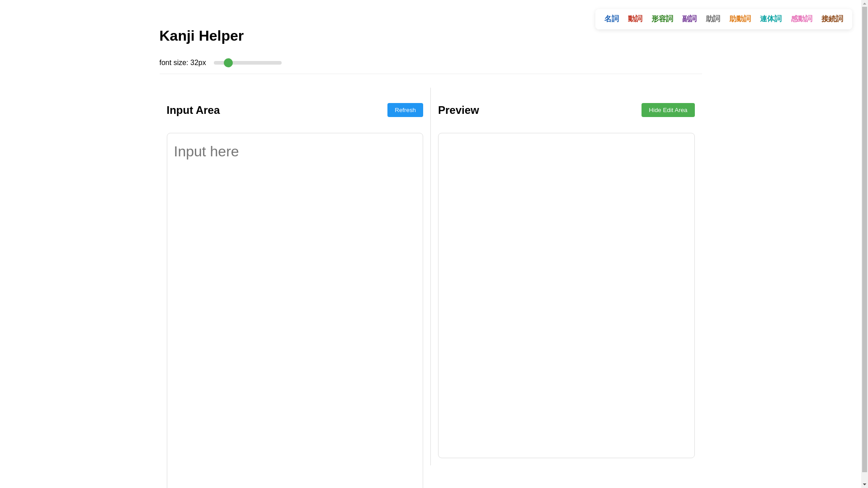Adjust the font size slider handle
The image size is (868, 488).
(x=228, y=63)
